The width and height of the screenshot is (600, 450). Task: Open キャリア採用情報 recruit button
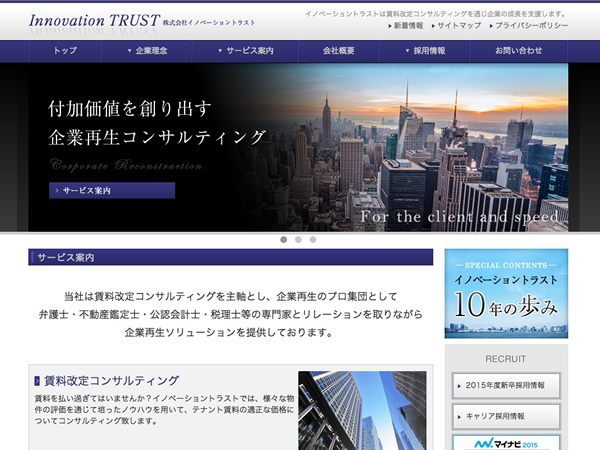point(506,416)
